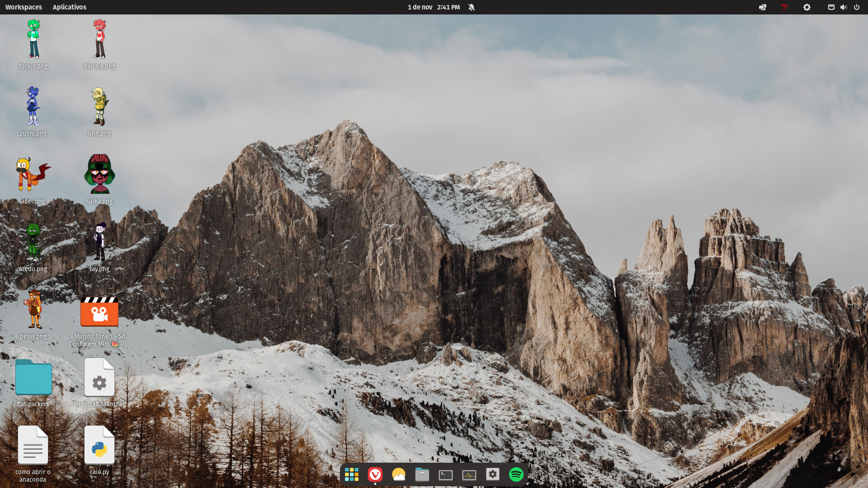The height and width of the screenshot is (488, 868).
Task: Click the wired network indicator
Action: point(831,7)
